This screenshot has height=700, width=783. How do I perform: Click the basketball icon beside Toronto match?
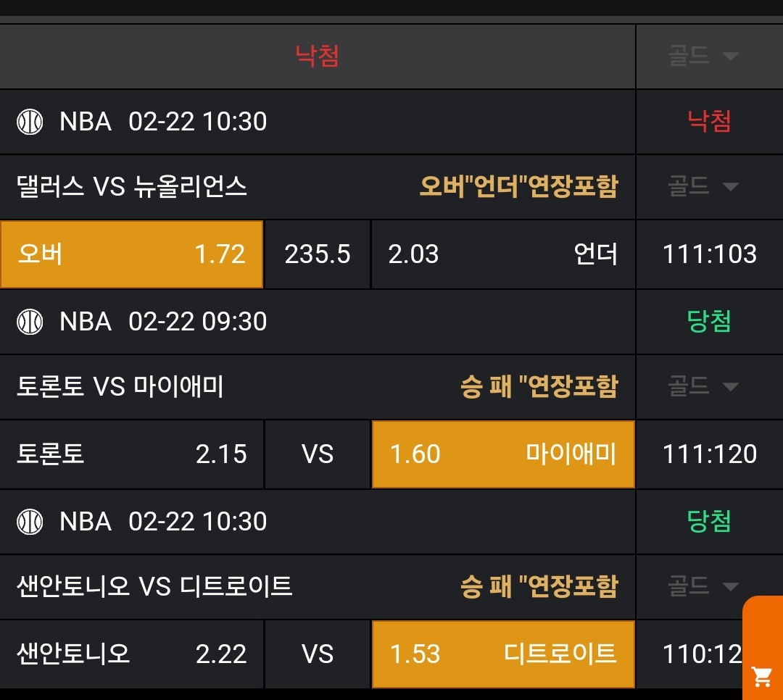pyautogui.click(x=30, y=322)
